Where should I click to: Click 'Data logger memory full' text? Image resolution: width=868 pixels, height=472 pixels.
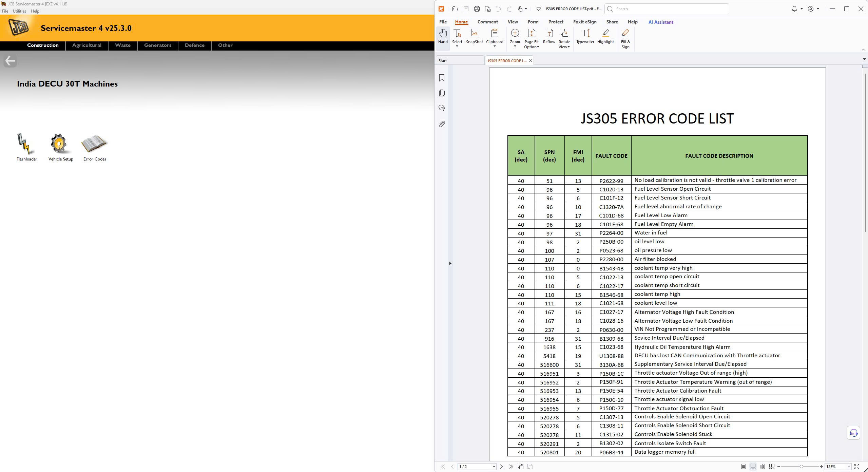coord(665,452)
